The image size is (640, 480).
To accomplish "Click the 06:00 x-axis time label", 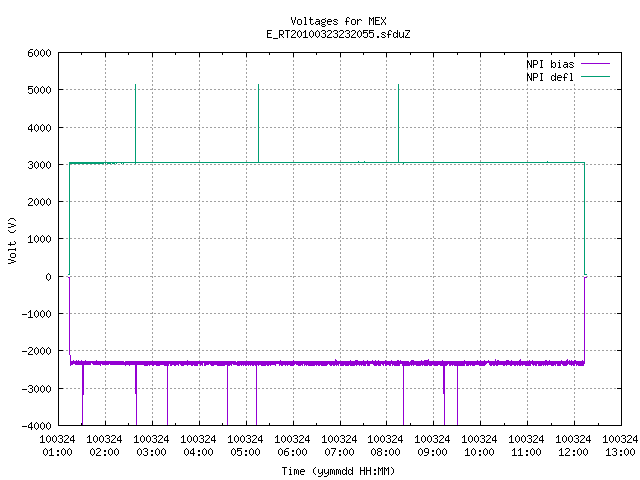I will click(x=292, y=452).
